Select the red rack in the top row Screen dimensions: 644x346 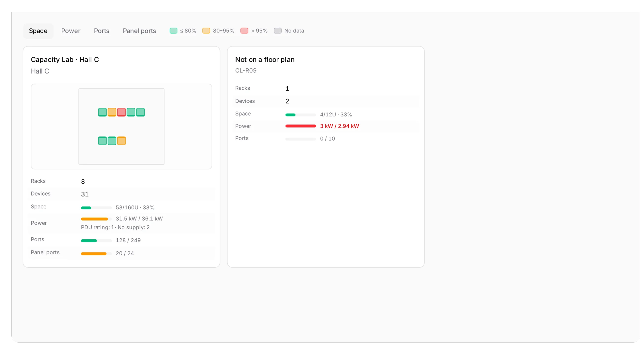(x=121, y=112)
